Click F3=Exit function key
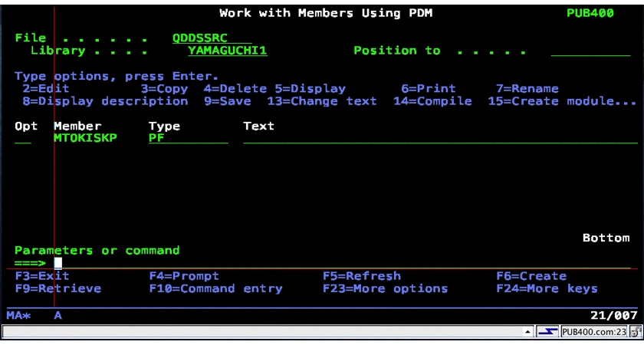The height and width of the screenshot is (345, 644). pos(42,276)
